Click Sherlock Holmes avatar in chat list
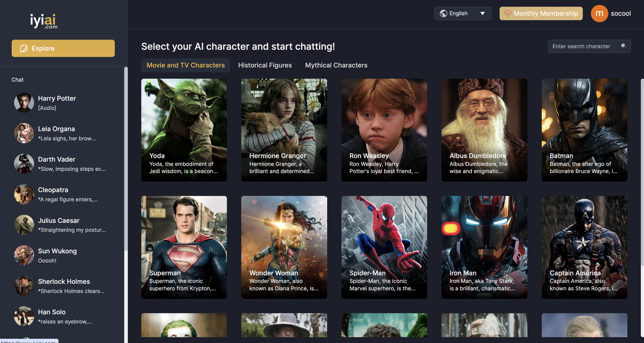Image resolution: width=644 pixels, height=343 pixels. 24,286
